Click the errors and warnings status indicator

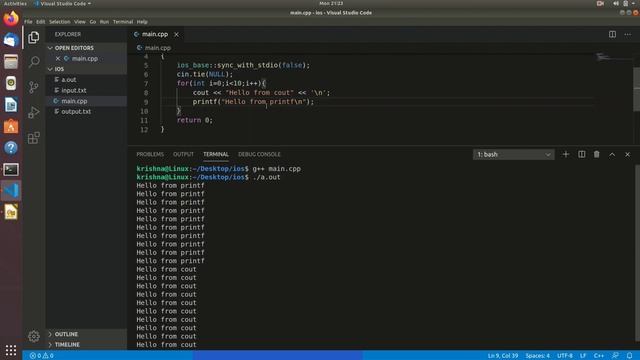click(x=42, y=356)
